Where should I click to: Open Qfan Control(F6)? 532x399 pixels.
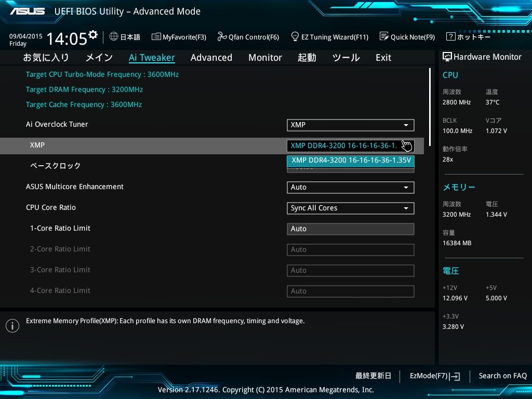[x=248, y=37]
